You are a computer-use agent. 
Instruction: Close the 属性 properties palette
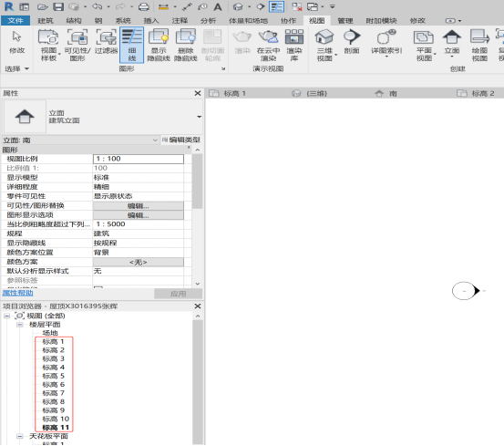[198, 93]
